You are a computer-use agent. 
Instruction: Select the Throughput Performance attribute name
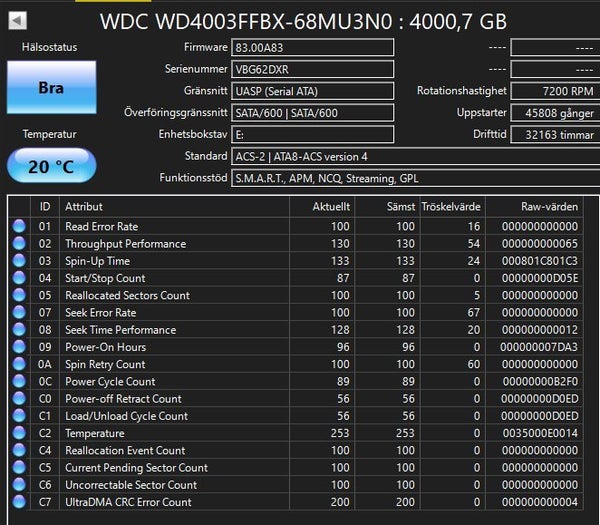126,244
